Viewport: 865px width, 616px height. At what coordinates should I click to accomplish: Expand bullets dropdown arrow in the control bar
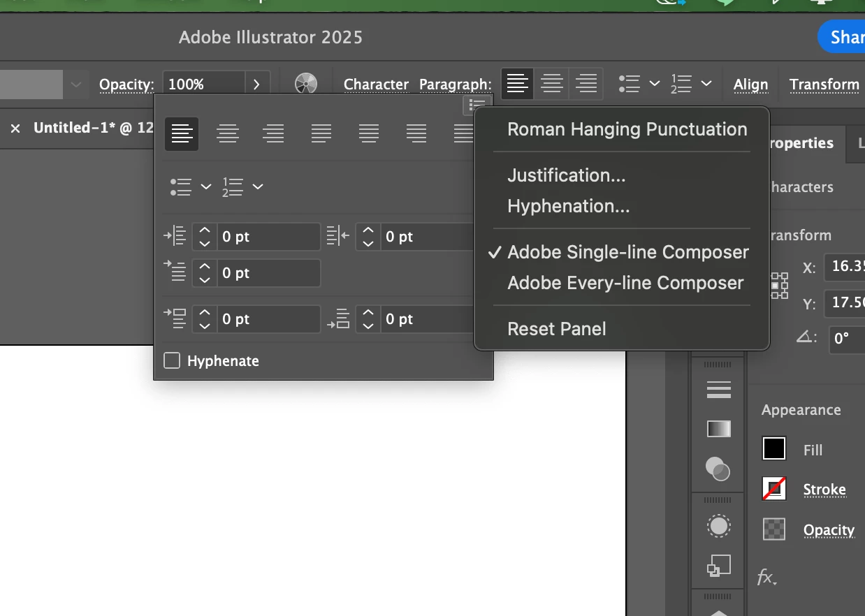click(655, 84)
